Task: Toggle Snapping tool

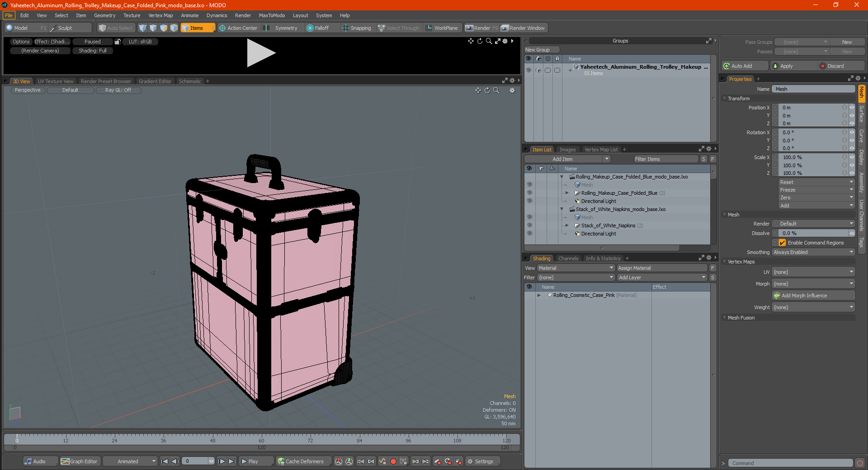Action: point(356,28)
